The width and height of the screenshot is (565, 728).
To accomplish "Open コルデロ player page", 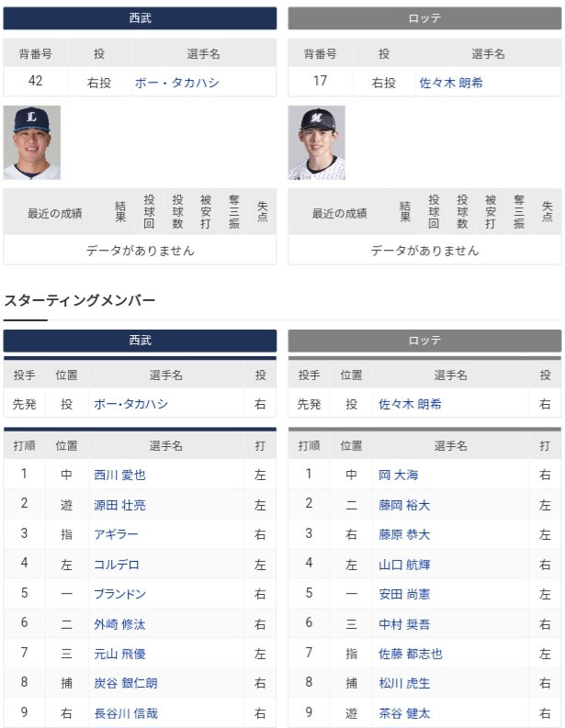I will (117, 565).
